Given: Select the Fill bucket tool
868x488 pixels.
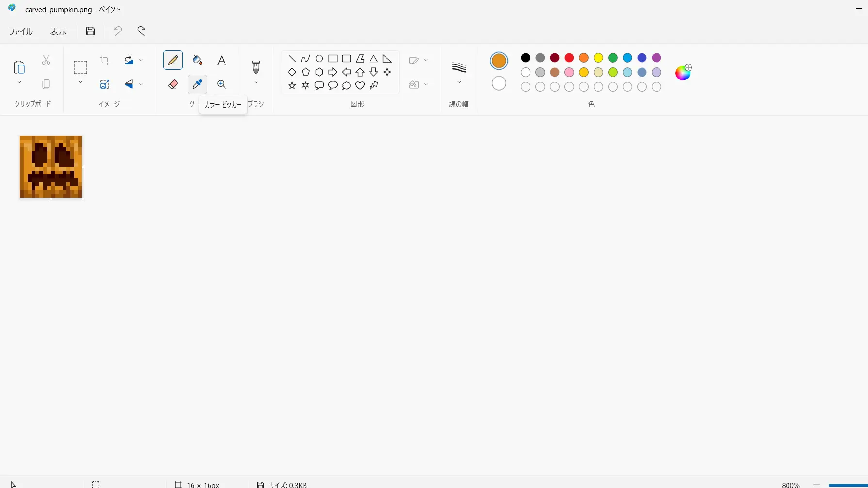Looking at the screenshot, I should (x=197, y=60).
